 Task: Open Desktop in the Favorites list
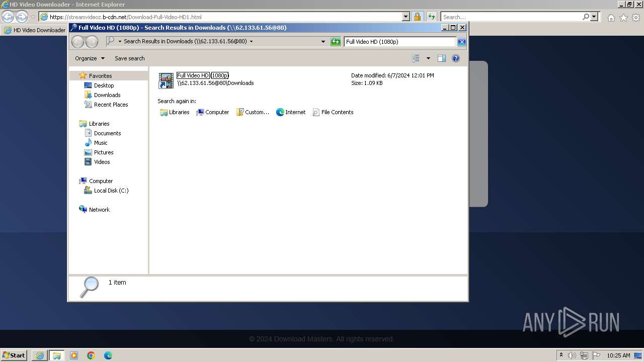(x=104, y=85)
